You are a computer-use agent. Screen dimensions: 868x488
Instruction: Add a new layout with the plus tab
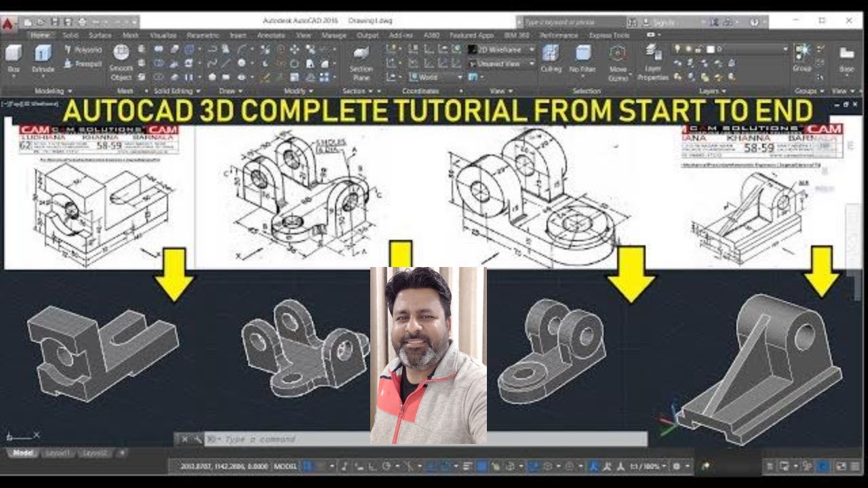click(x=122, y=453)
